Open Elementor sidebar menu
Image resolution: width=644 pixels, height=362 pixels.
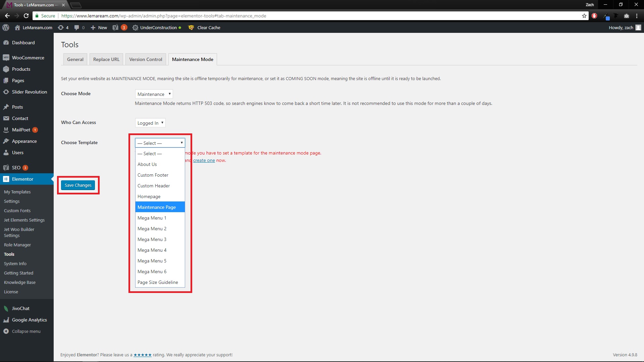pyautogui.click(x=27, y=179)
